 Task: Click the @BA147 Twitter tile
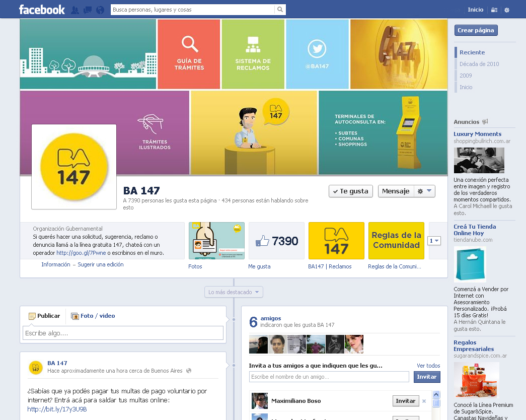[x=317, y=54]
